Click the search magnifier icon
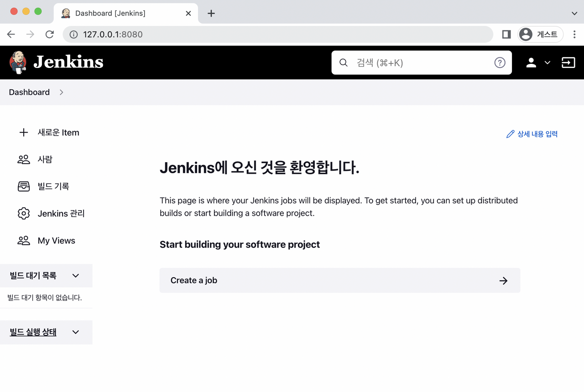 tap(344, 62)
